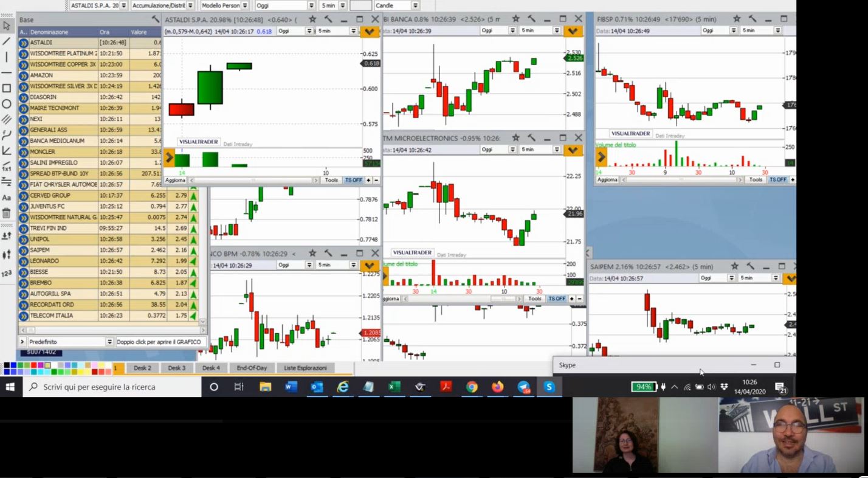Toggle favorite star on STM MICROELECTRONICS chart
Screen dimensions: 868x478
coord(515,138)
